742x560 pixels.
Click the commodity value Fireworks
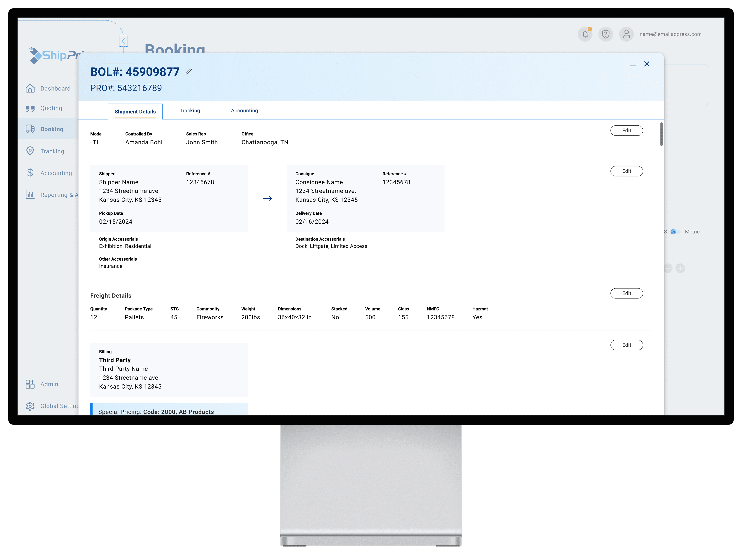210,317
